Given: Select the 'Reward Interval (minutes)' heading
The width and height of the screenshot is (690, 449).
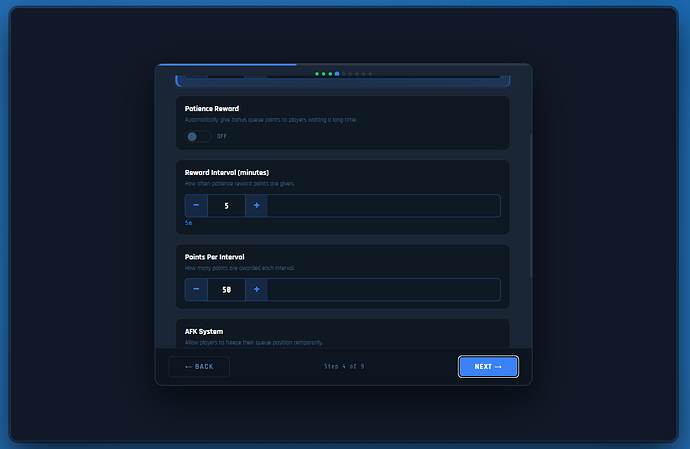Looking at the screenshot, I should pyautogui.click(x=227, y=173).
